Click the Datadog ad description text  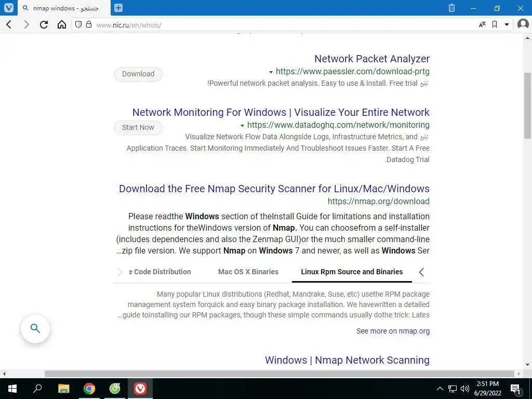pos(278,148)
